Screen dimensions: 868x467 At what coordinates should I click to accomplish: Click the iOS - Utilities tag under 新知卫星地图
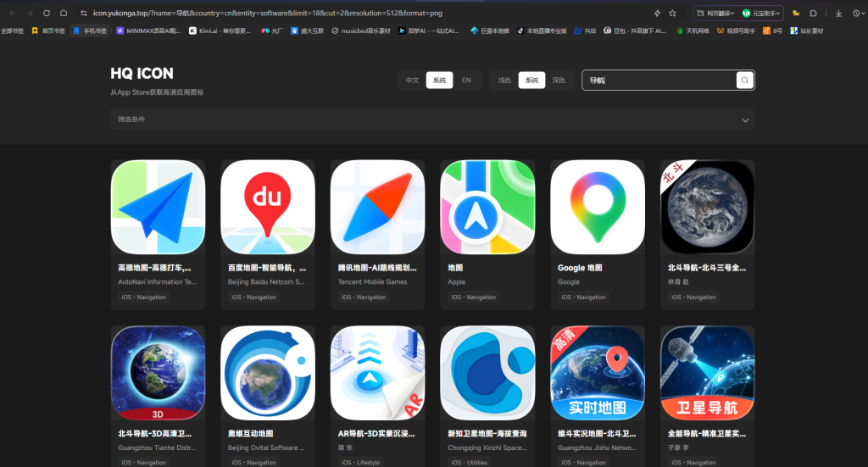[470, 462]
